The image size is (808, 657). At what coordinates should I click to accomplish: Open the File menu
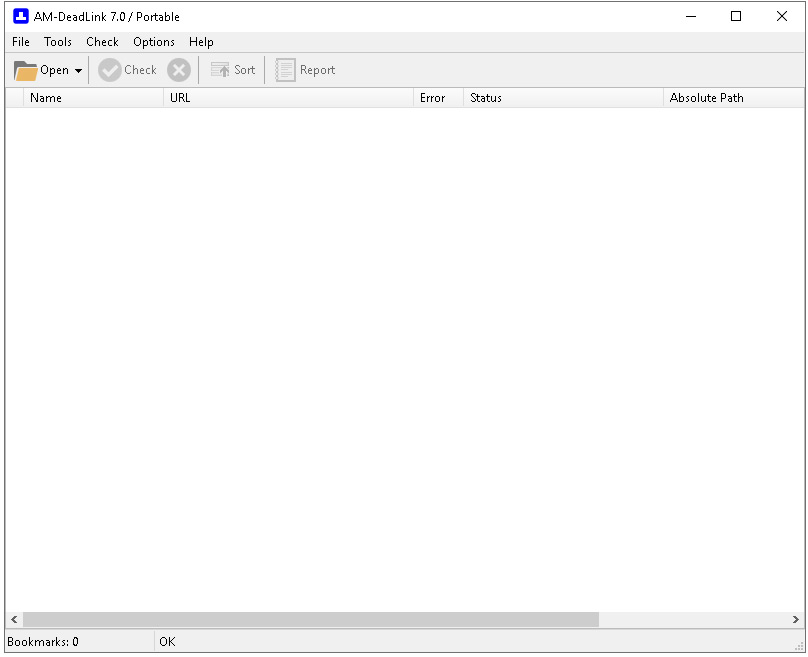[x=21, y=42]
